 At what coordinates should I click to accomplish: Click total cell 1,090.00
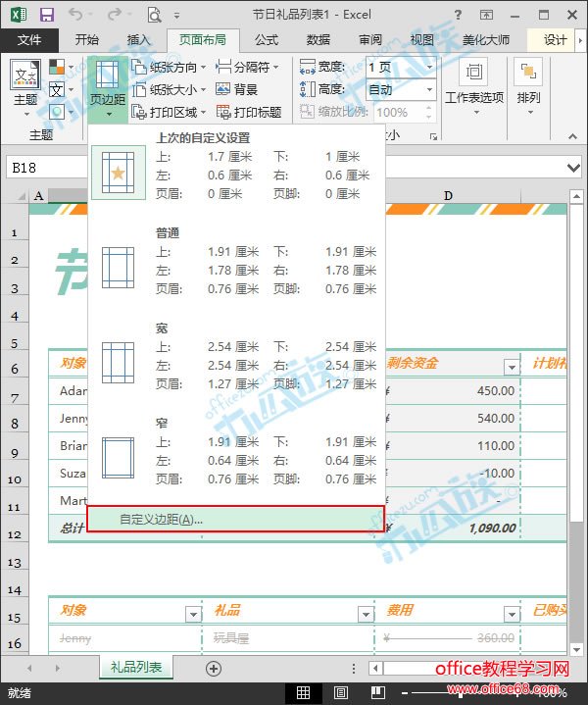coord(453,528)
